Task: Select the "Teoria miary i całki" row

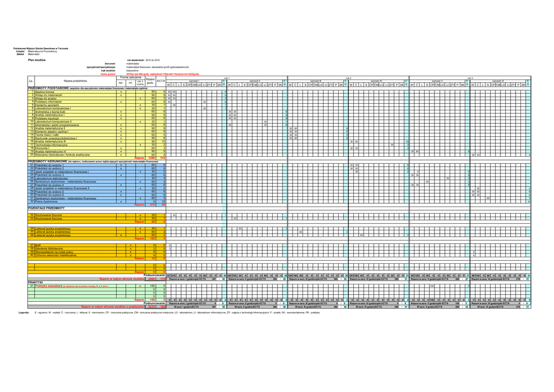Action: pyautogui.click(x=47, y=134)
